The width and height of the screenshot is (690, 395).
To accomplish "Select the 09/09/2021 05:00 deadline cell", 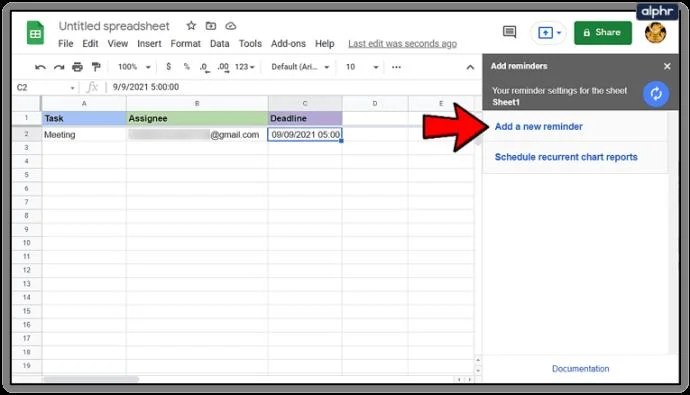I will tap(305, 135).
